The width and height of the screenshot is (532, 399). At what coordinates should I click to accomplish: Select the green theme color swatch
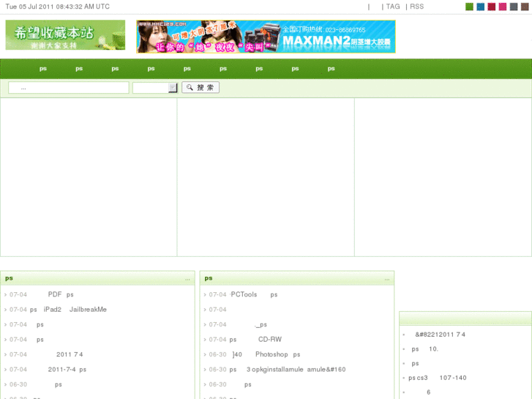(469, 7)
